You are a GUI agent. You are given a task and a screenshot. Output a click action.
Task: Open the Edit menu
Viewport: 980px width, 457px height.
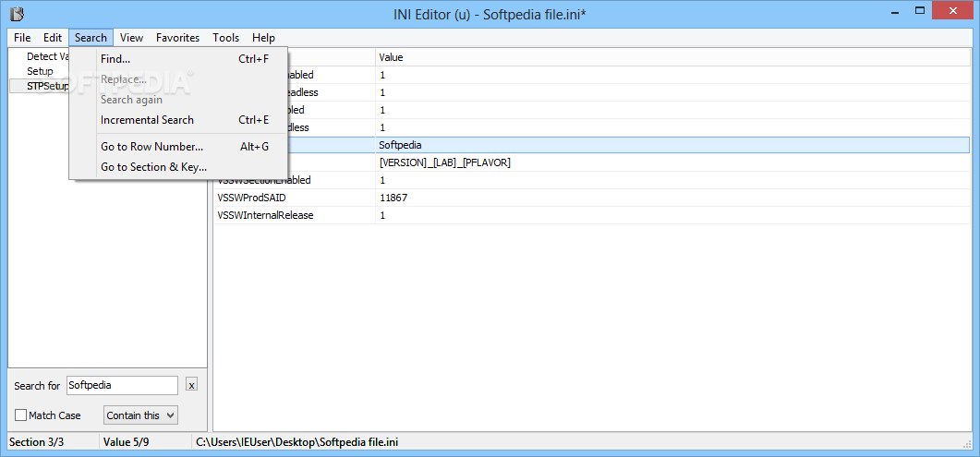tap(53, 38)
